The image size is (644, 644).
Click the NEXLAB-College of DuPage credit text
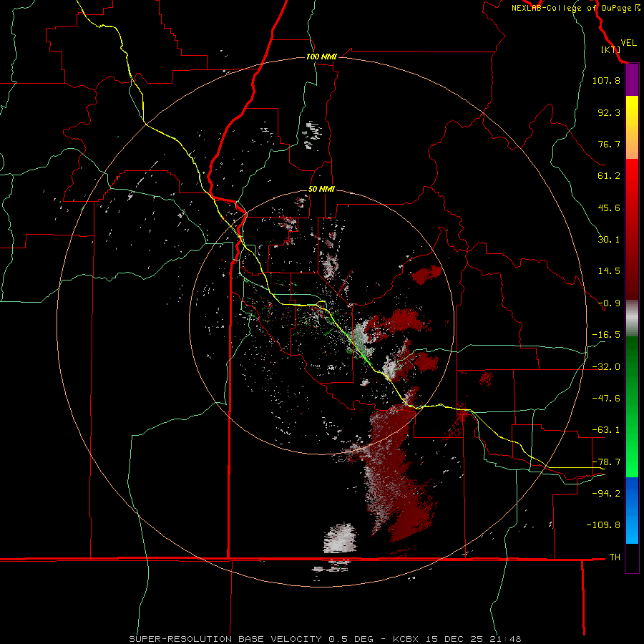pos(571,8)
